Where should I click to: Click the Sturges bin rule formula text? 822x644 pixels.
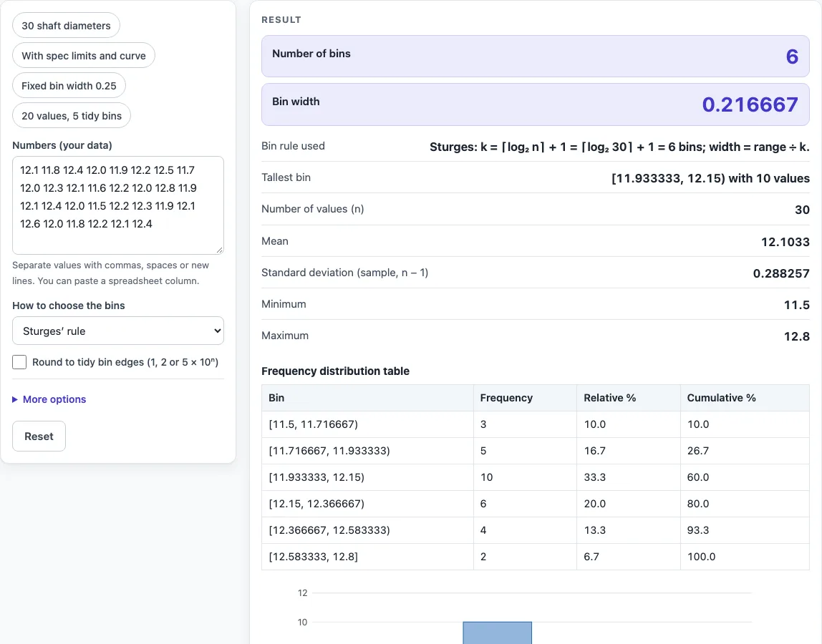619,147
